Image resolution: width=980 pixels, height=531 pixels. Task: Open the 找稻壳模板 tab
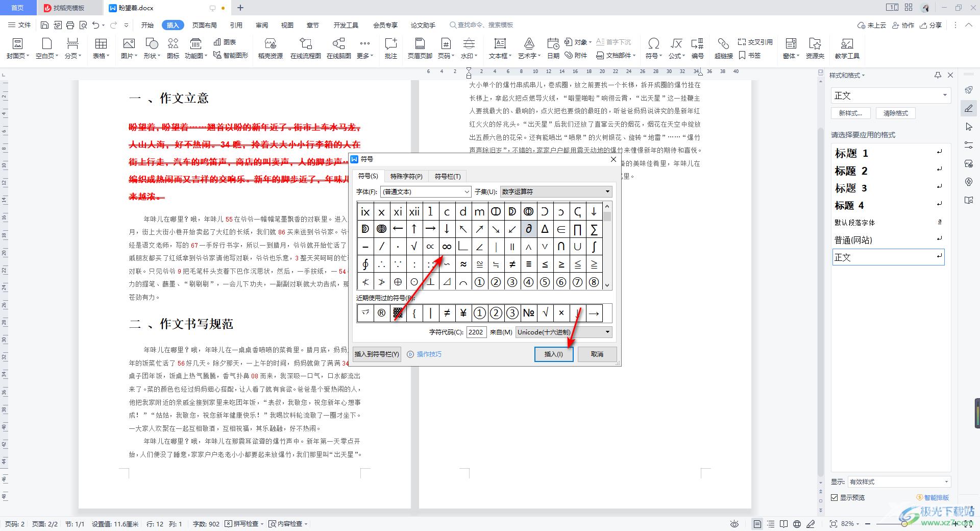pos(68,8)
